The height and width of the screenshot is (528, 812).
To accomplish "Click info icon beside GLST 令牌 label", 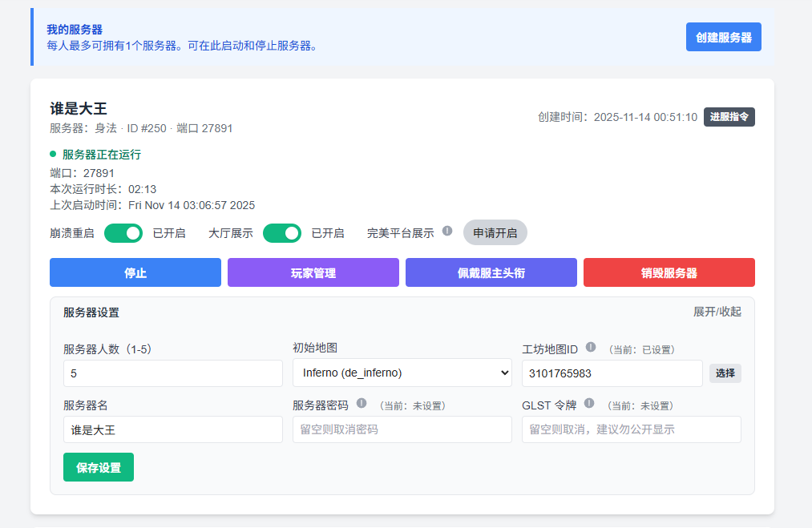I will [x=589, y=404].
